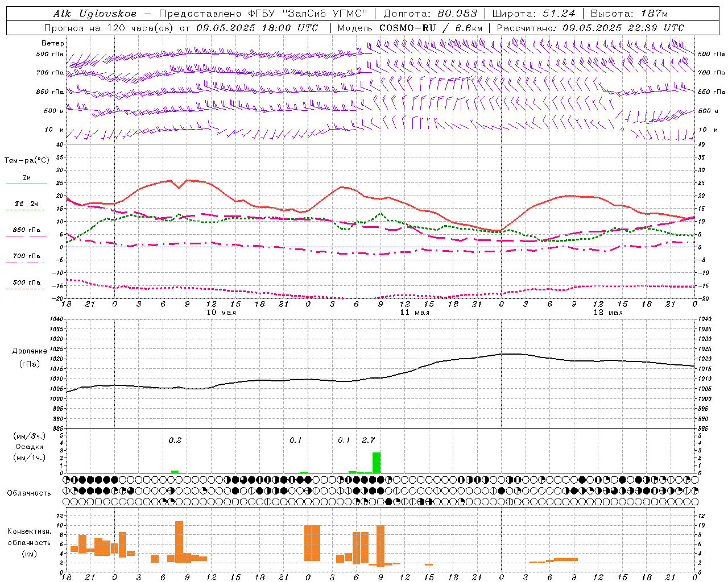
Task: Click the Облачность label
Action: pyautogui.click(x=29, y=493)
